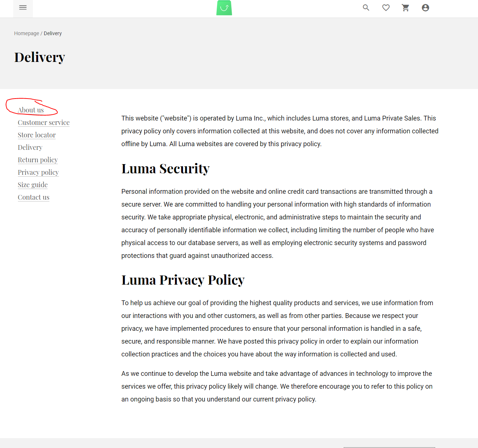Open the Store locator page
478x448 pixels.
37,135
